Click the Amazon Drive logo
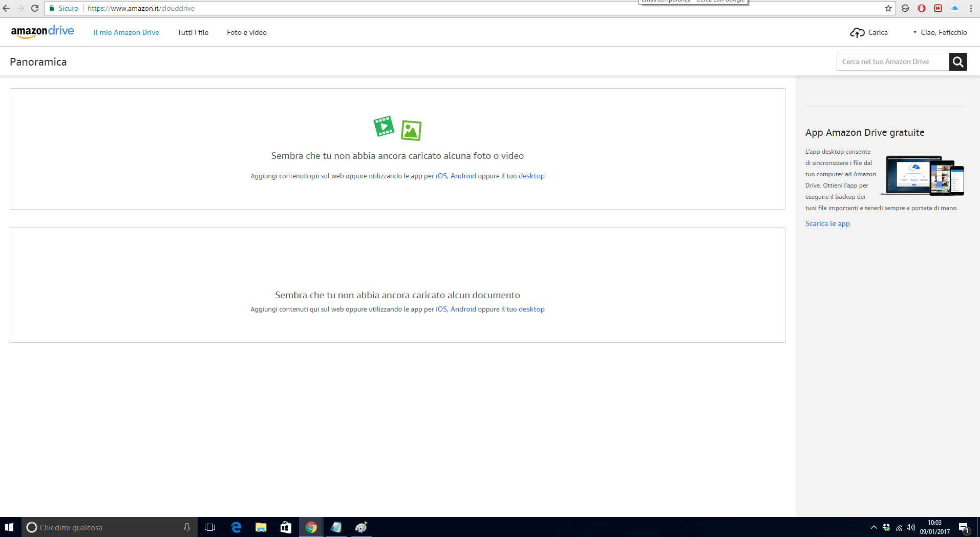Screen dimensions: 980x537 click(x=42, y=32)
